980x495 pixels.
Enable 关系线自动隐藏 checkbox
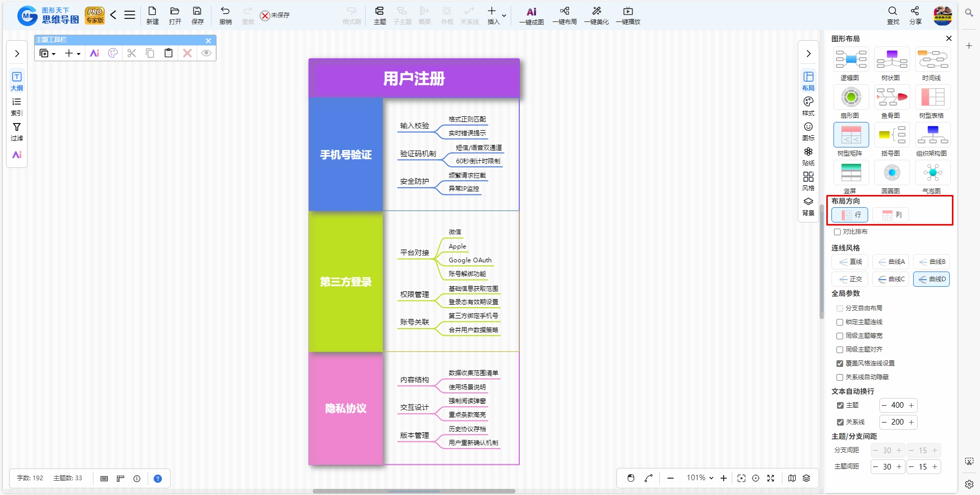pyautogui.click(x=840, y=377)
